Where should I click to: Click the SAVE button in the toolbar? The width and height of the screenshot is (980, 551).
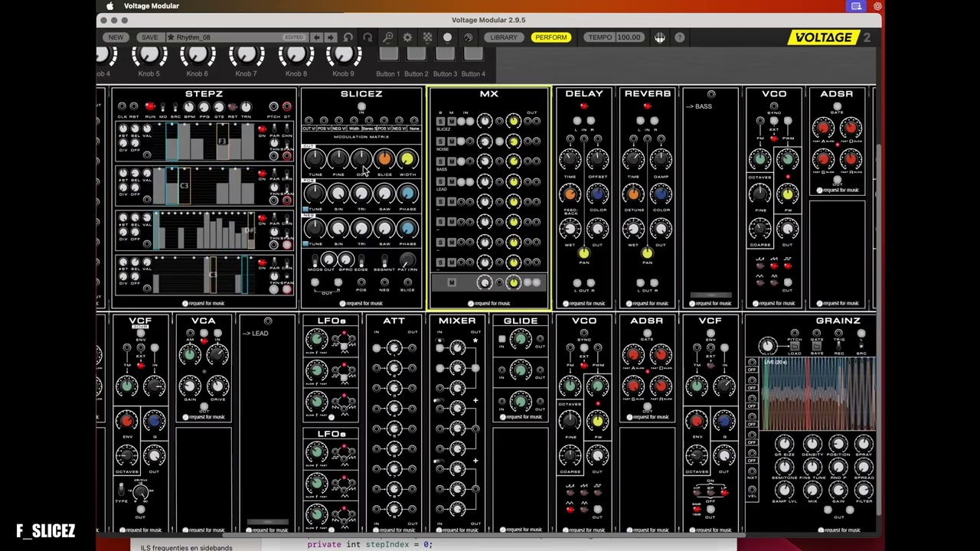click(149, 37)
